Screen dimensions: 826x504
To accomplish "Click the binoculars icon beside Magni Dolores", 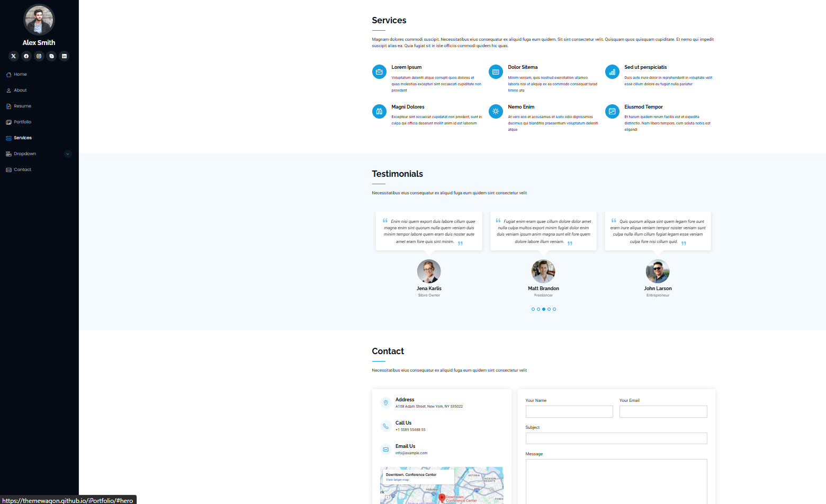I will [379, 111].
